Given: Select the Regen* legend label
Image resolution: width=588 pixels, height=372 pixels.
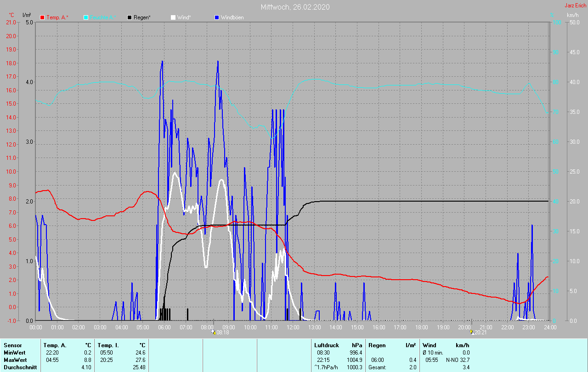Looking at the screenshot, I should pyautogui.click(x=142, y=17).
